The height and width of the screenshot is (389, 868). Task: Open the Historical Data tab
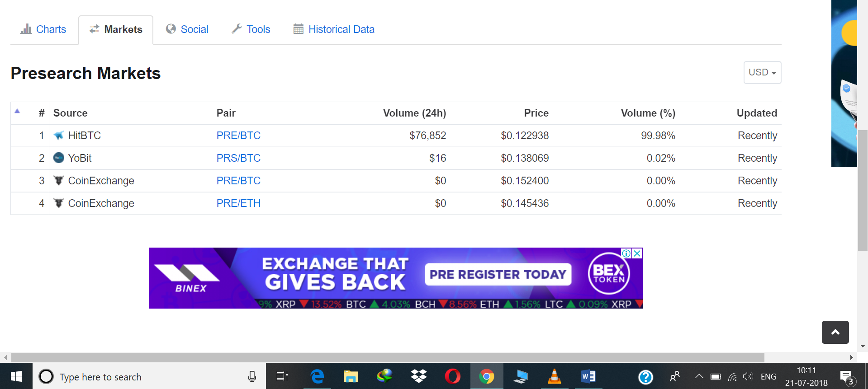coord(334,29)
